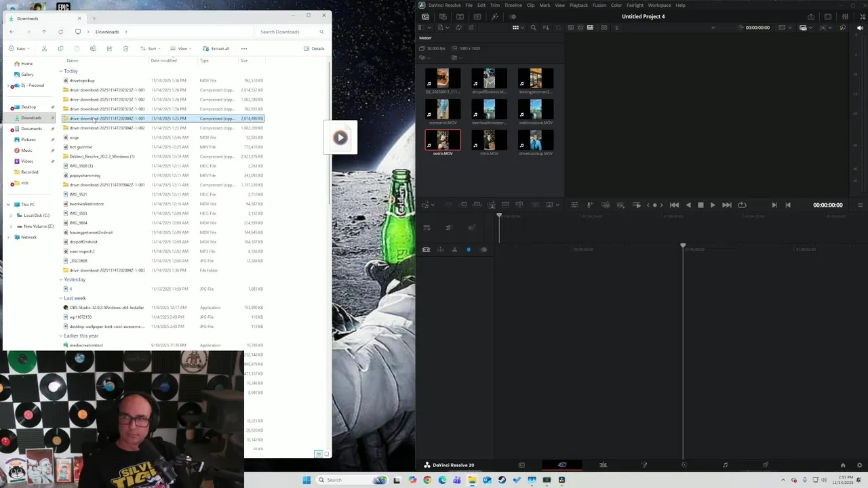Screen dimensions: 868x488
Task: Switch to Fairlight page music note icon
Action: (x=725, y=465)
